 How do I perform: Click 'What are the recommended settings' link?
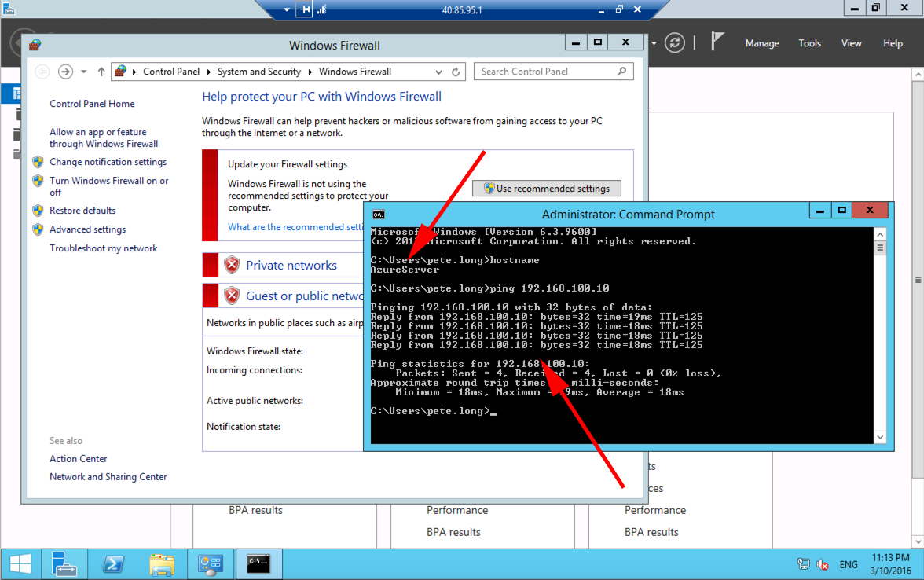[295, 227]
